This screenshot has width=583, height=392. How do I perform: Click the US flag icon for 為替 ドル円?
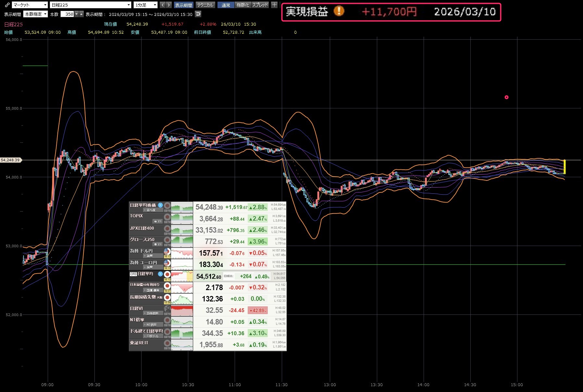pos(167,251)
